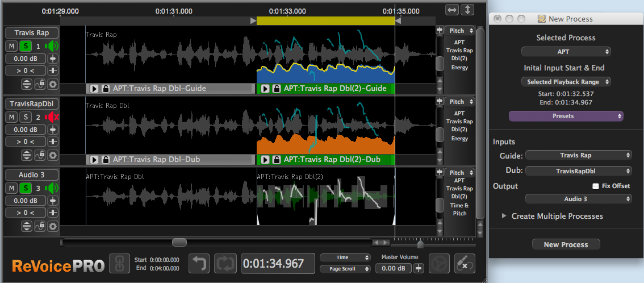Open the Page Scroll mode menu
Screen dimensions: 644x283
[x=345, y=269]
